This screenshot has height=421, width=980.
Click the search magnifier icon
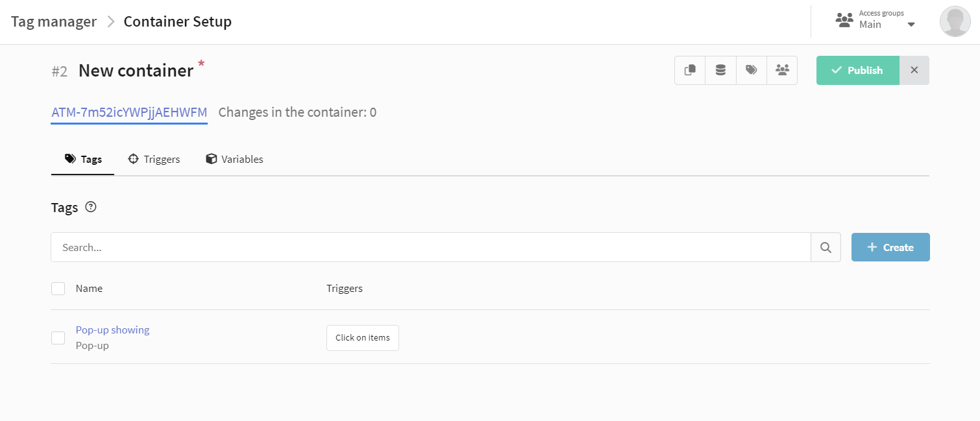(x=826, y=247)
